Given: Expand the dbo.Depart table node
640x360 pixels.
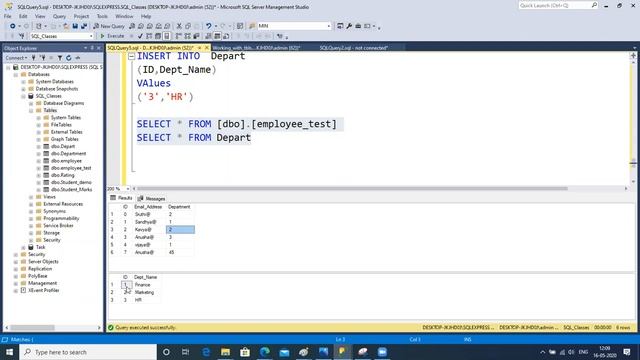Looking at the screenshot, I should coord(39,146).
